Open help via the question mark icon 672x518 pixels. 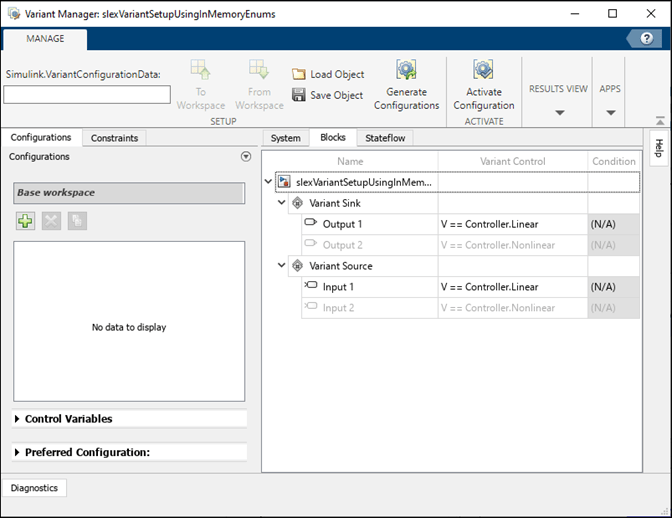645,38
